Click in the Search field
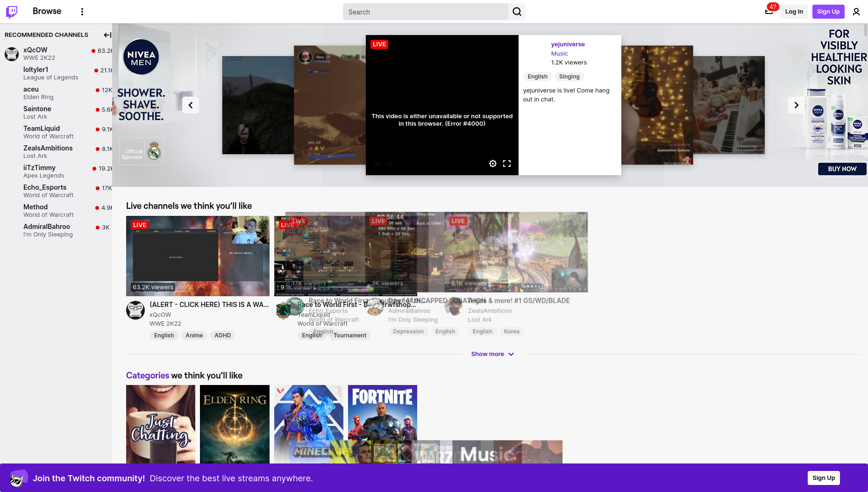The width and height of the screenshot is (868, 492). point(426,12)
